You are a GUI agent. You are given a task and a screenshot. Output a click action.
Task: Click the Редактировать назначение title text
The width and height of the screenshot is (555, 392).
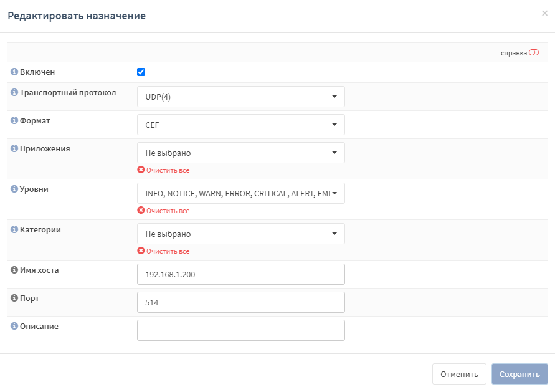[77, 16]
